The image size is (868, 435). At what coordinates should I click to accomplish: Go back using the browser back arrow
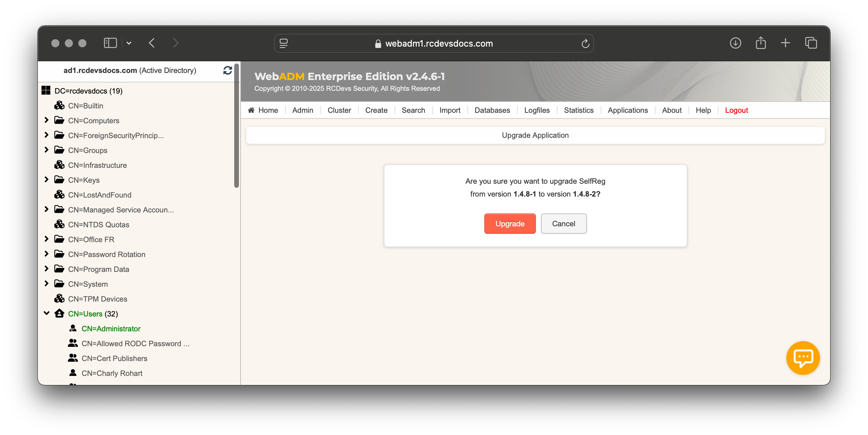tap(152, 43)
